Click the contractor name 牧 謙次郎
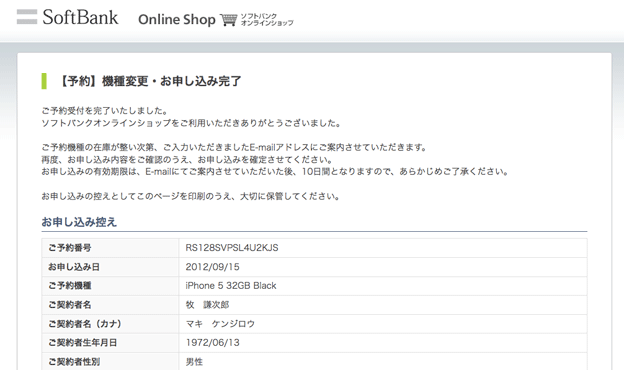Screen dimensions: 624x370 click(207, 305)
